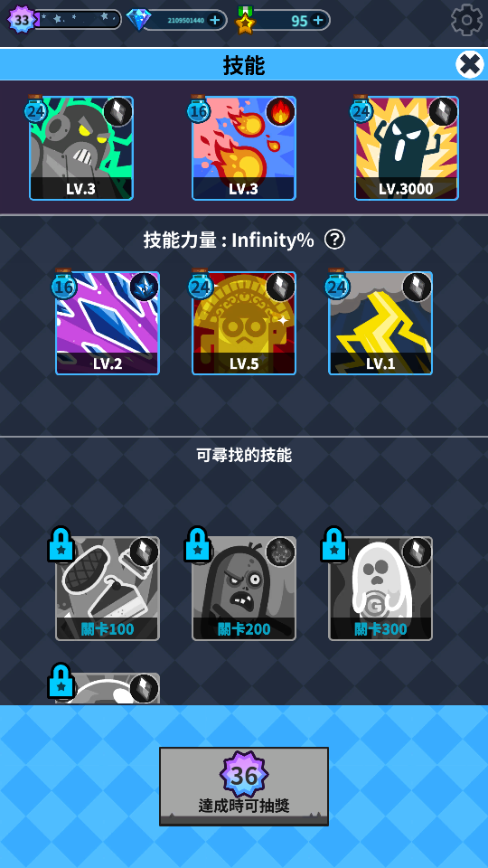Choose the purple crystal shard skill LV.2

point(108,324)
